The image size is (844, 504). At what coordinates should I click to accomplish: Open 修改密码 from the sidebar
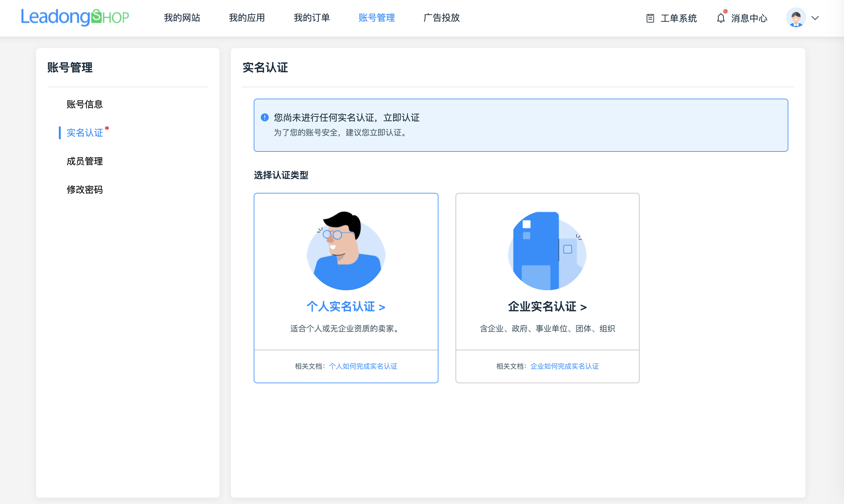pos(84,189)
